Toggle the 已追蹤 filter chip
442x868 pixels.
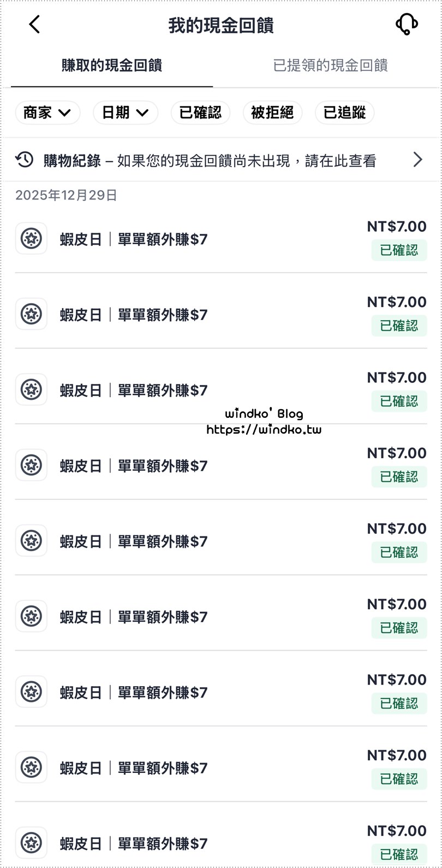[x=344, y=113]
